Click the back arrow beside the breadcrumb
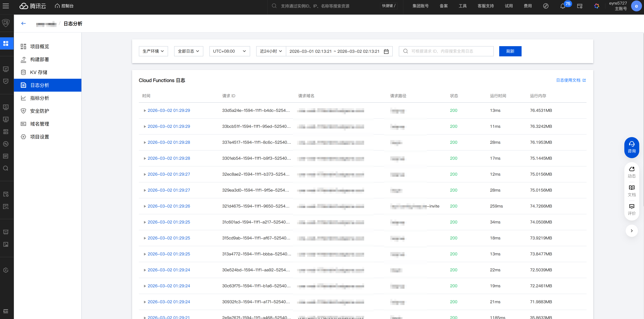644x319 pixels. pyautogui.click(x=24, y=24)
